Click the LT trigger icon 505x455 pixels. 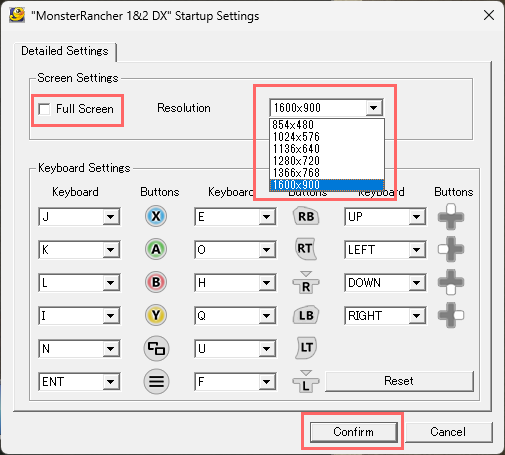[x=306, y=348]
